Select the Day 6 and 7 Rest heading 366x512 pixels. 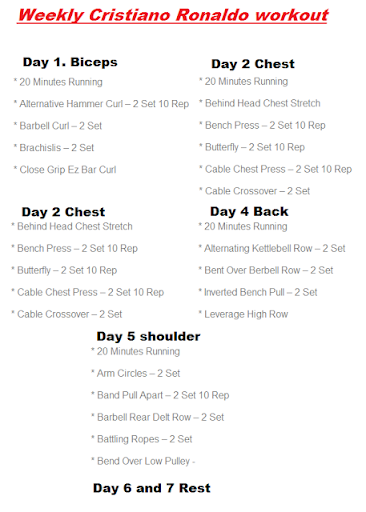point(152,488)
